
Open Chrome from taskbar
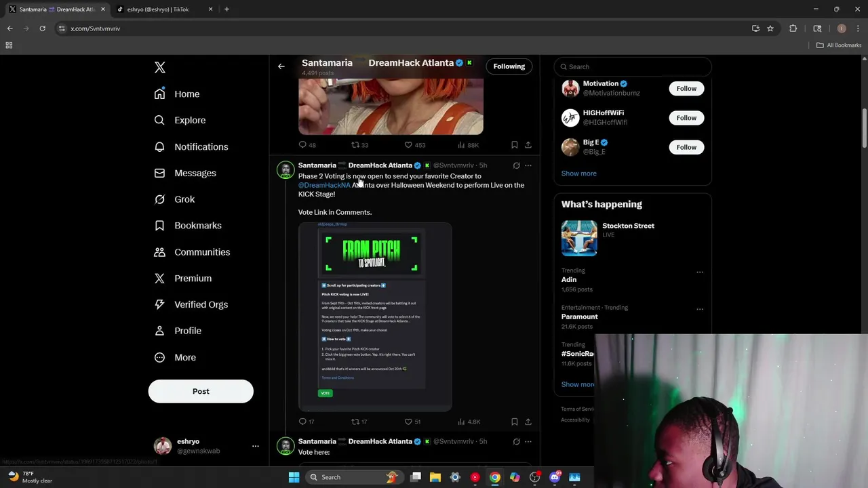tap(495, 477)
